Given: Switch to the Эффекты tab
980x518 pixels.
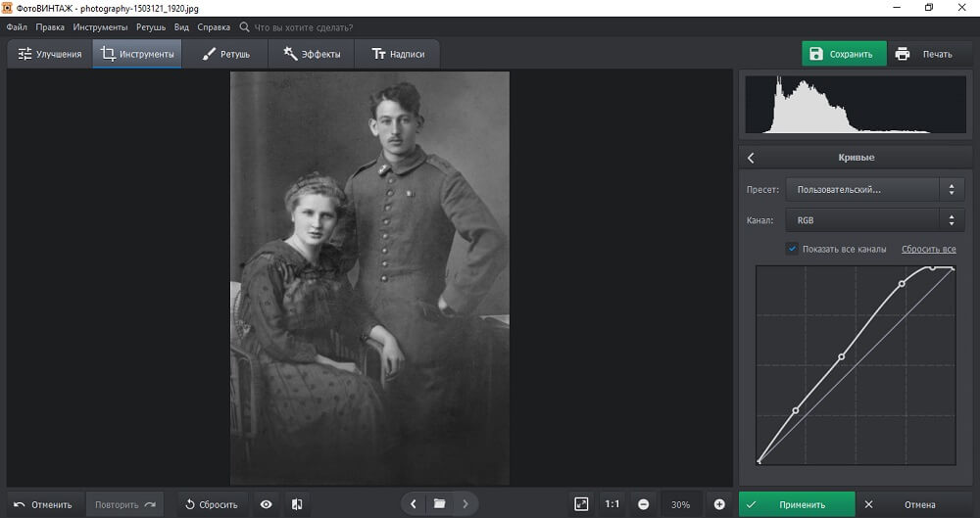Looking at the screenshot, I should click(x=312, y=54).
